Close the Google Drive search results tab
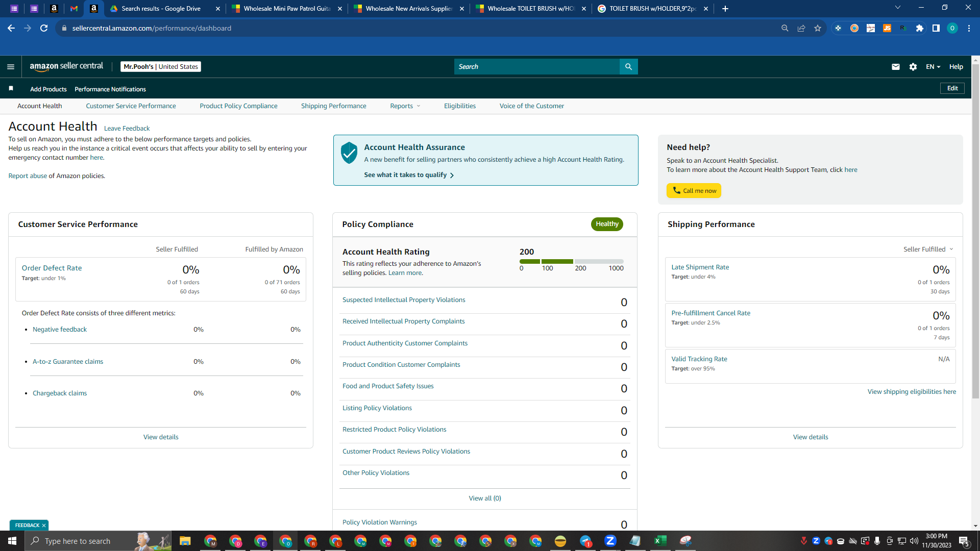 (x=218, y=9)
